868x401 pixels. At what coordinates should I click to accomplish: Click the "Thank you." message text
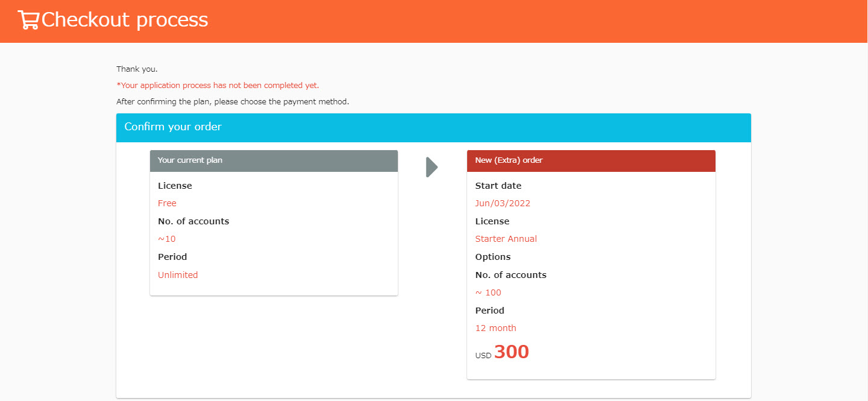tap(137, 69)
